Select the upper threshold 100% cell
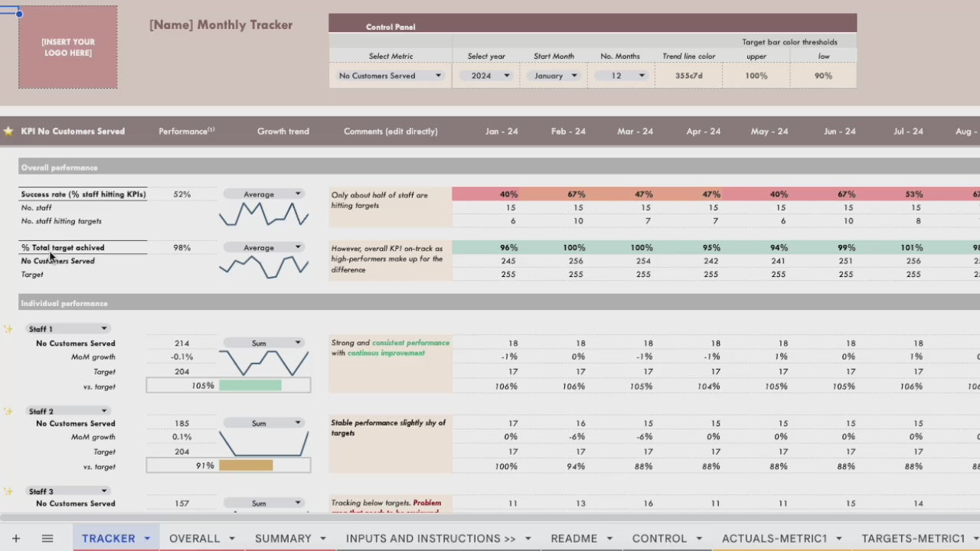Viewport: 980px width, 551px height. [x=756, y=76]
